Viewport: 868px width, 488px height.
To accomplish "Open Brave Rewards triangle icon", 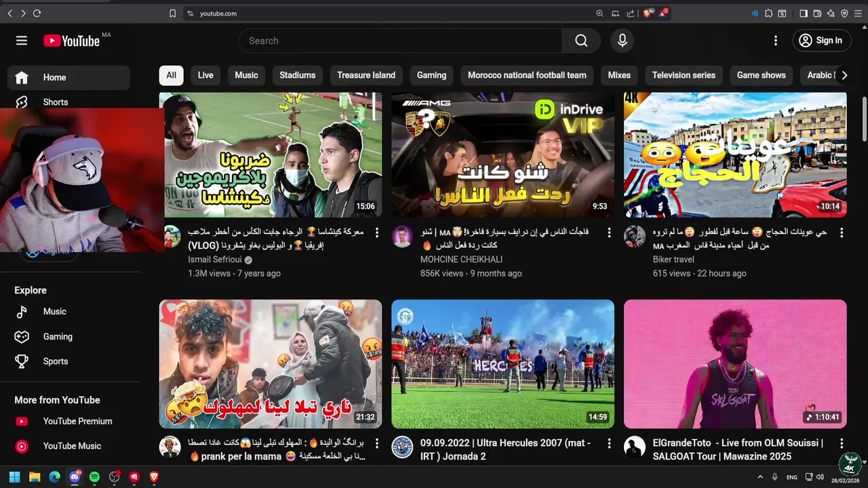I will 663,14.
